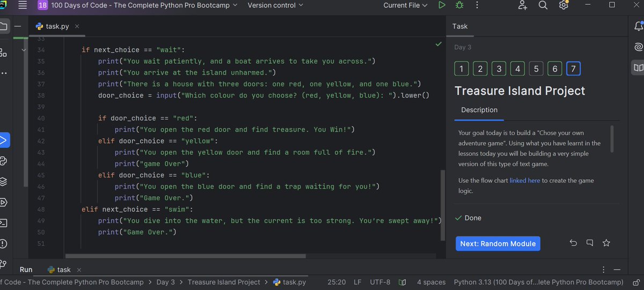This screenshot has width=644, height=290.
Task: Go to lesson step 2
Action: (480, 69)
